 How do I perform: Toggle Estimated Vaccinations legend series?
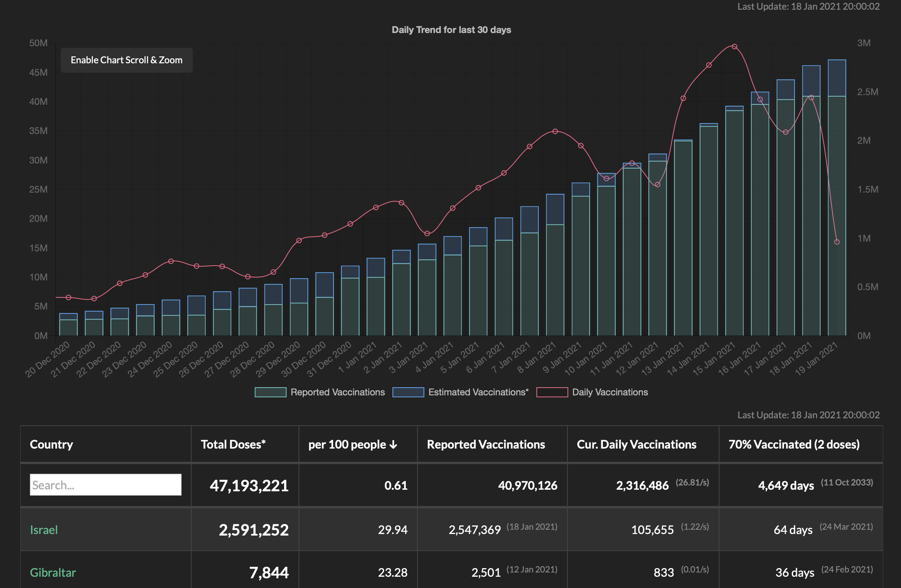click(x=478, y=392)
